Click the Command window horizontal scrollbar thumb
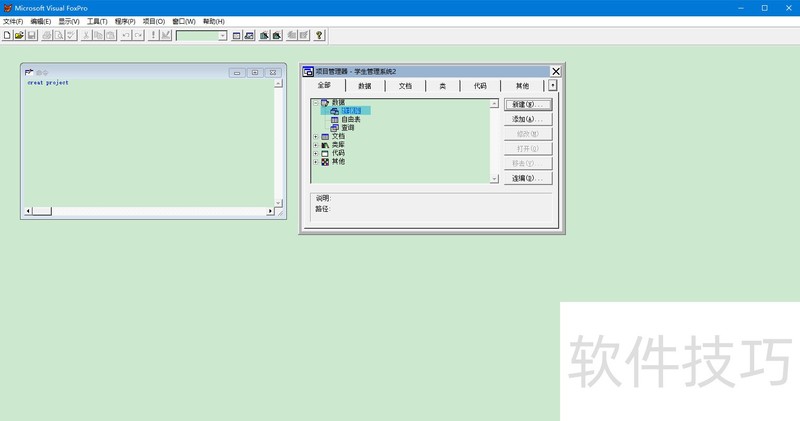The height and width of the screenshot is (421, 800). click(42, 211)
